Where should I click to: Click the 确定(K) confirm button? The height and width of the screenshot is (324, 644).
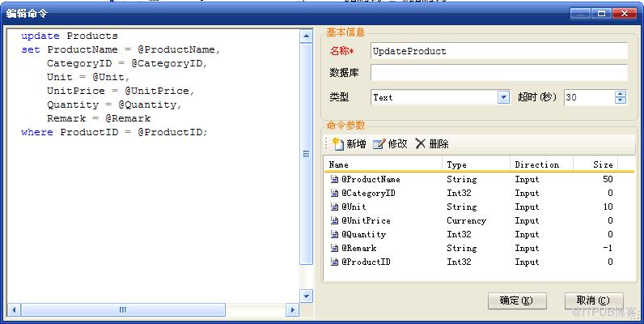tap(517, 301)
